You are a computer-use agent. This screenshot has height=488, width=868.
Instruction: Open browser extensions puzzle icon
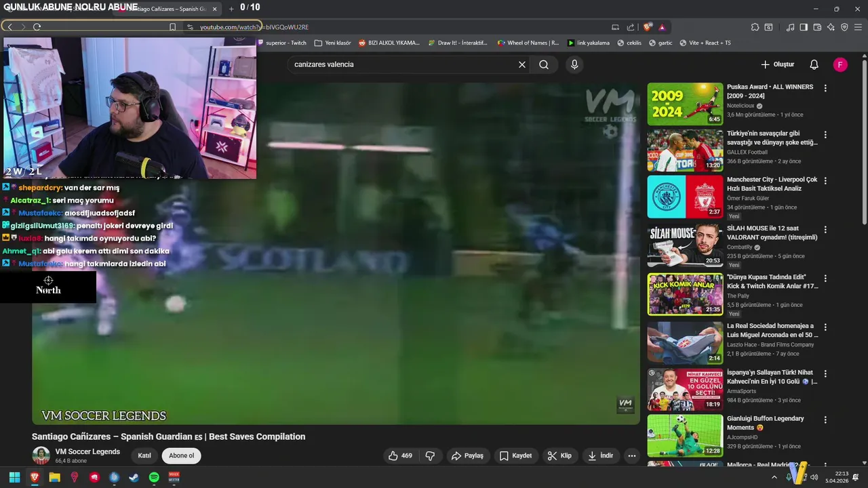coord(755,27)
